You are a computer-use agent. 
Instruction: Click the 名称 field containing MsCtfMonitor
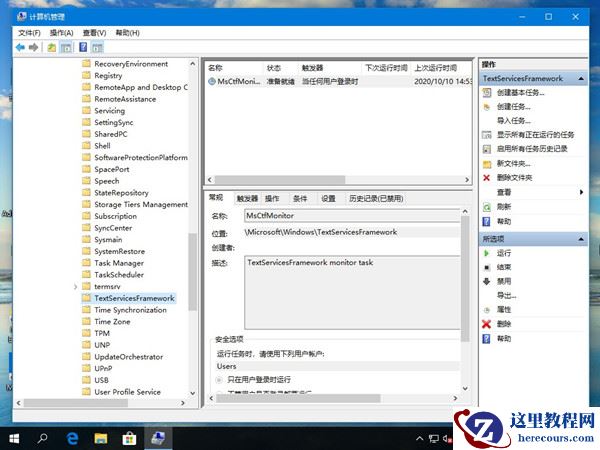click(x=352, y=216)
